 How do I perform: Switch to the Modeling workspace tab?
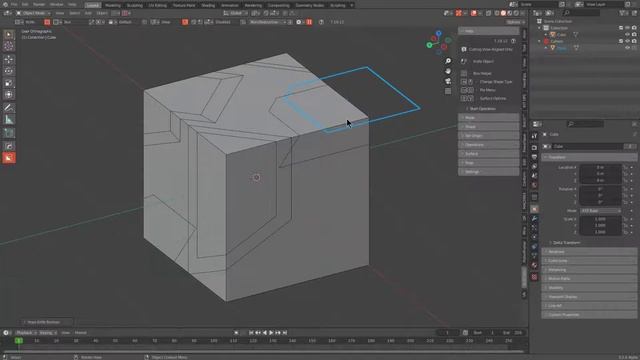point(113,5)
